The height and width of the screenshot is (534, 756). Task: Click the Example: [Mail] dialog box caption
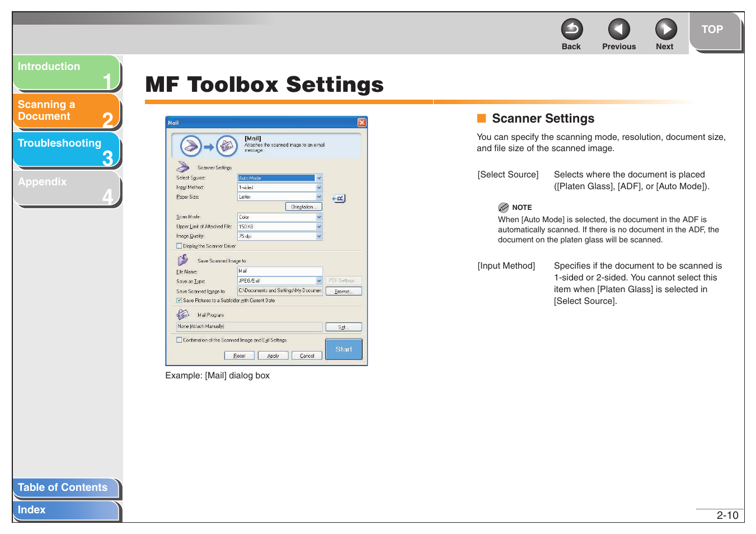click(x=217, y=376)
